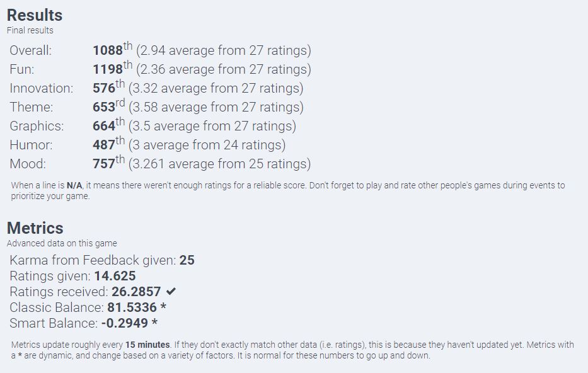Click the Ratings received value 26.2857

[x=136, y=292]
